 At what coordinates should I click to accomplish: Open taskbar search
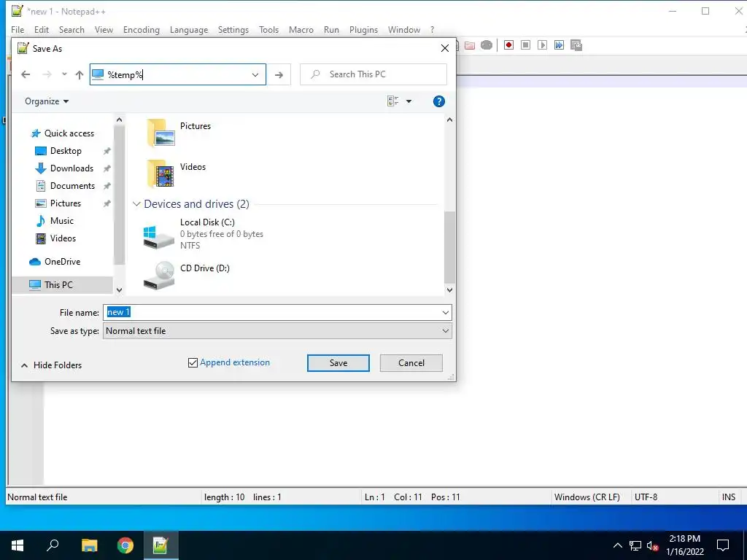click(x=53, y=545)
